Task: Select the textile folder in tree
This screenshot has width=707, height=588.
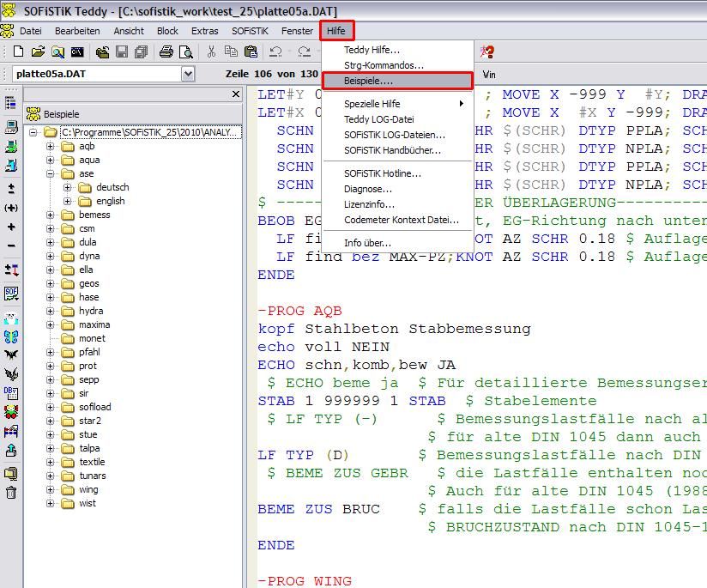Action: pos(92,462)
